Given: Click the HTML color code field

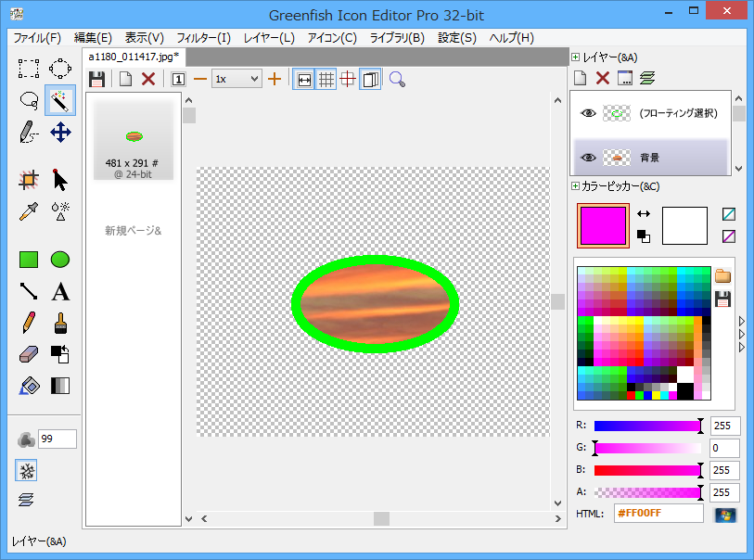Looking at the screenshot, I should pyautogui.click(x=658, y=514).
